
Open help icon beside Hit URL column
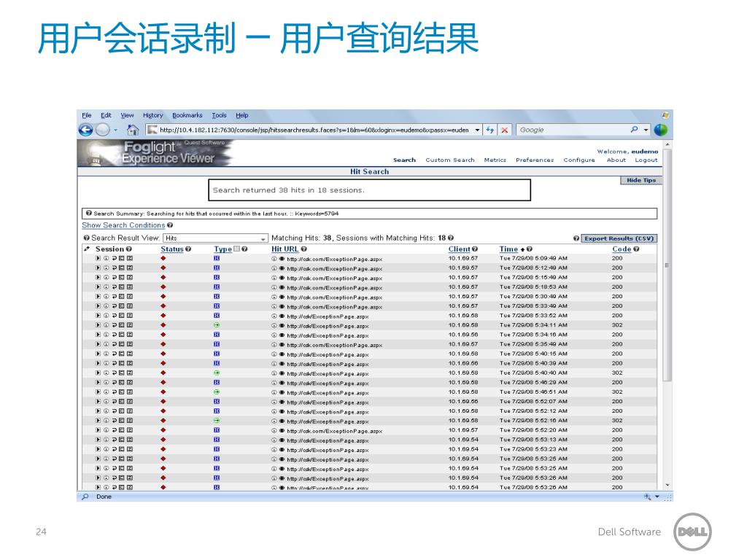304,249
